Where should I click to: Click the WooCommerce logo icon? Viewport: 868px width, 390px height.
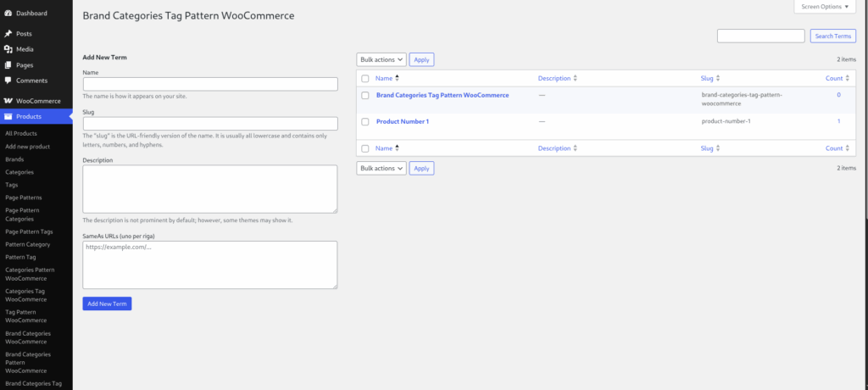(8, 101)
